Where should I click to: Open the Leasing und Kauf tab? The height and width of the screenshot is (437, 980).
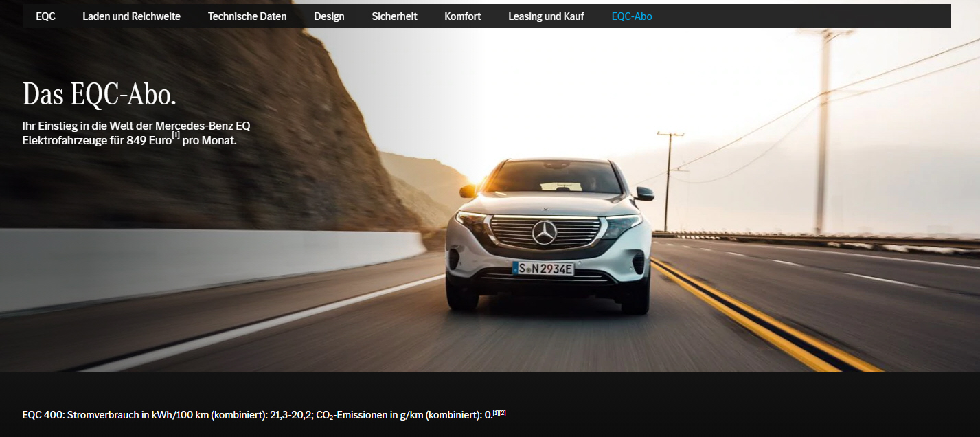tap(546, 16)
